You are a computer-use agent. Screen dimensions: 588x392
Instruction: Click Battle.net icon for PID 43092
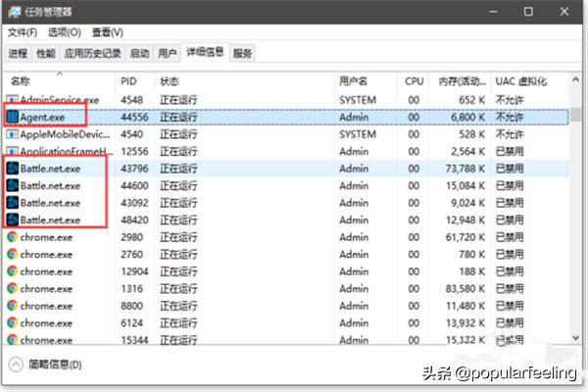[13, 203]
